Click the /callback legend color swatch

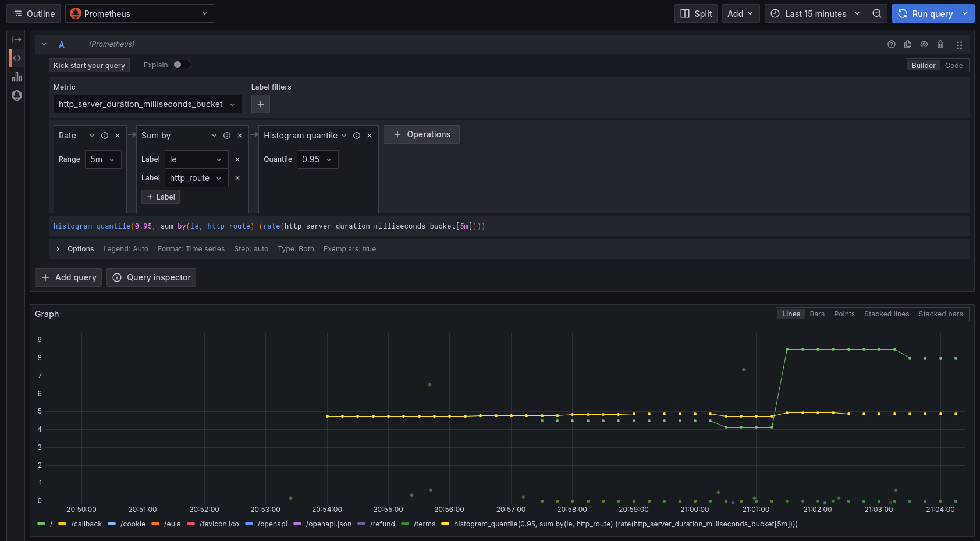[62, 524]
